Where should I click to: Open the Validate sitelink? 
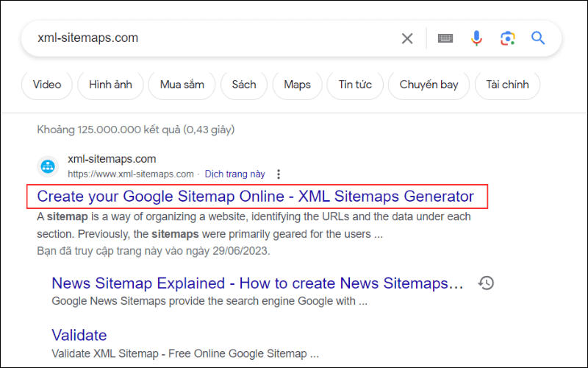coord(79,335)
